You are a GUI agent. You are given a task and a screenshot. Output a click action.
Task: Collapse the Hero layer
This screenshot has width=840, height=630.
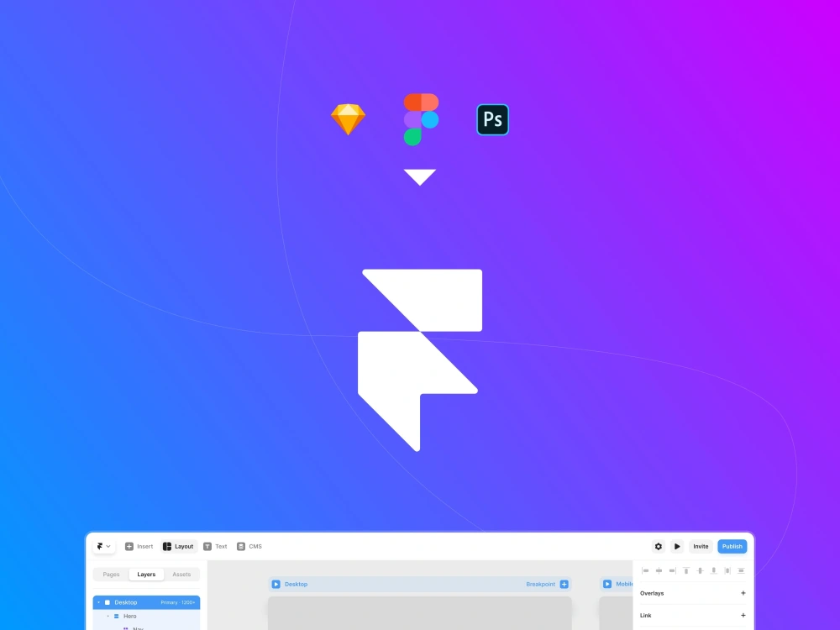108,616
